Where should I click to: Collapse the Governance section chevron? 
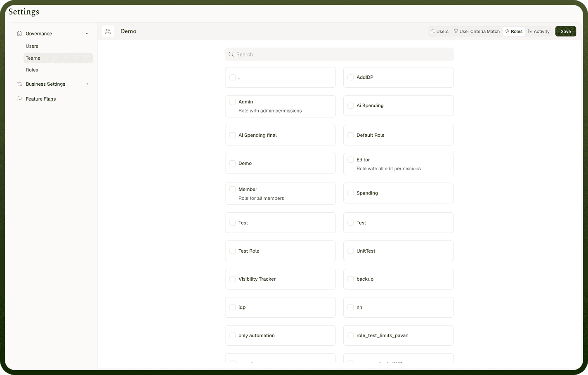pos(87,34)
